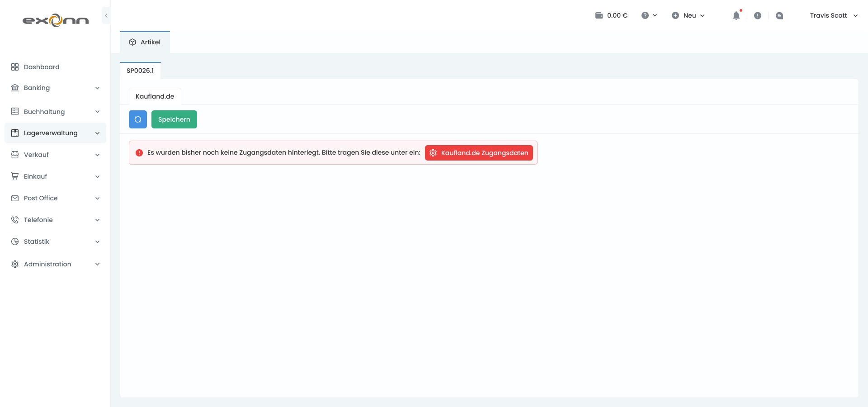The image size is (868, 407).
Task: Expand the Telefonie menu chevron
Action: click(97, 220)
